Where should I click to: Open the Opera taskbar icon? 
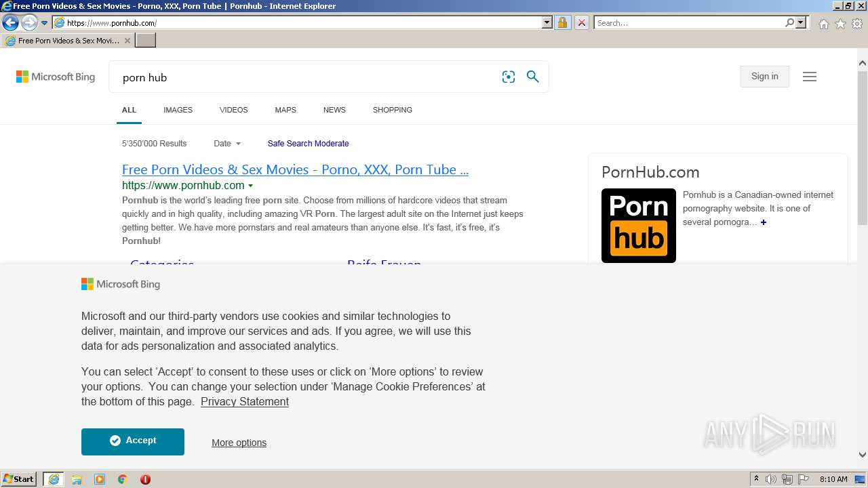pyautogui.click(x=145, y=479)
